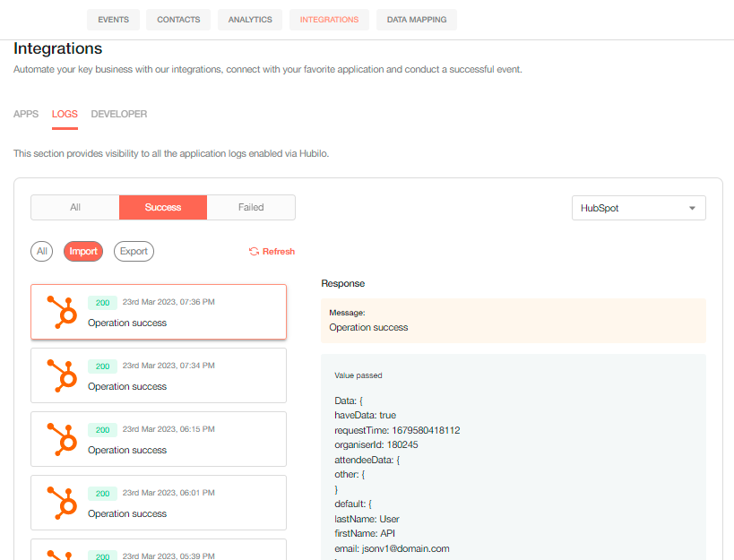Click the 200 badge on 07:34 PM log

pos(102,366)
